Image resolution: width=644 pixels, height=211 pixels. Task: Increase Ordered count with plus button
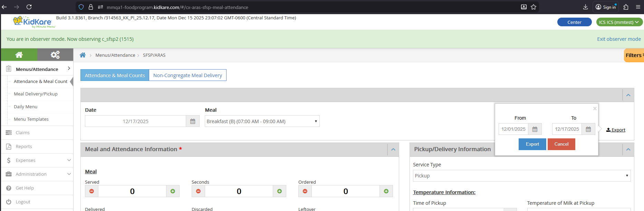coord(386,191)
